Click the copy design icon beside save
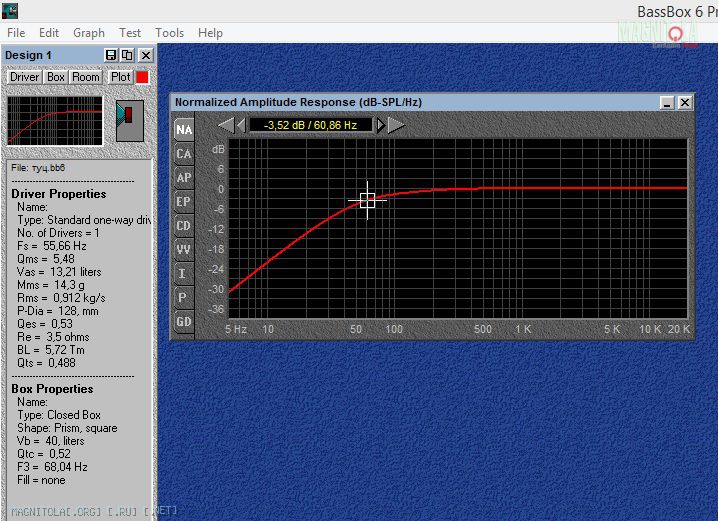The height and width of the screenshot is (521, 718). coord(127,55)
